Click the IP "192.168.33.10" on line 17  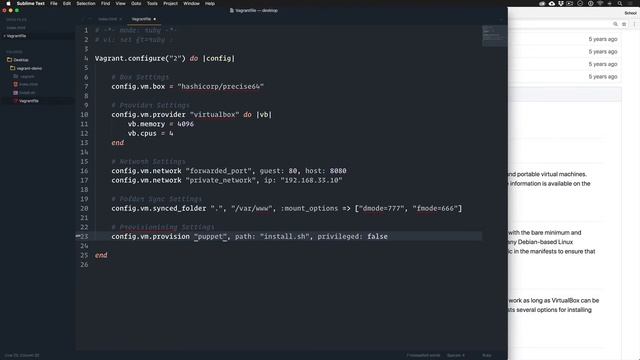pyautogui.click(x=311, y=180)
